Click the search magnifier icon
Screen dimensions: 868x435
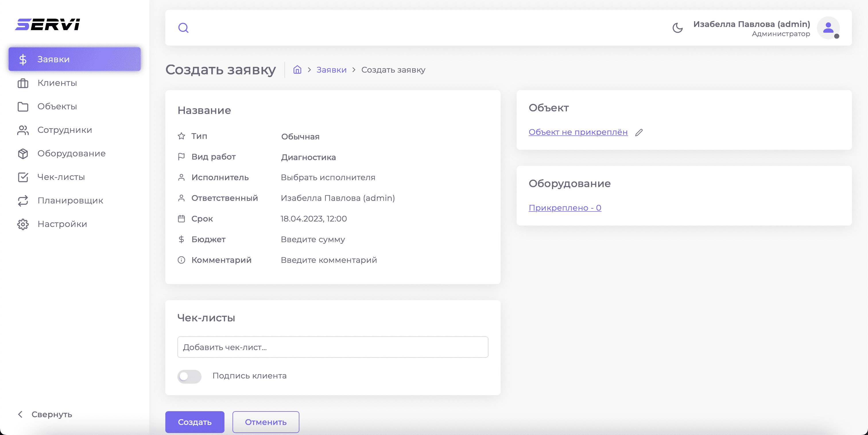click(x=183, y=28)
